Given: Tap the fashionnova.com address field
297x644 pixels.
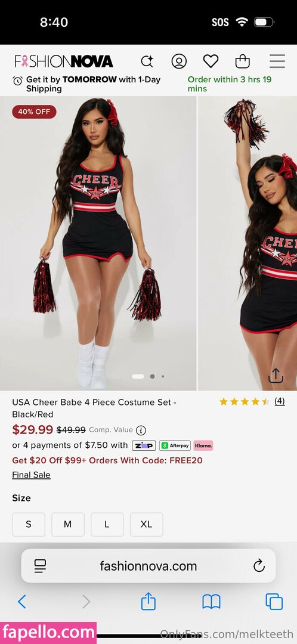Looking at the screenshot, I should [148, 566].
